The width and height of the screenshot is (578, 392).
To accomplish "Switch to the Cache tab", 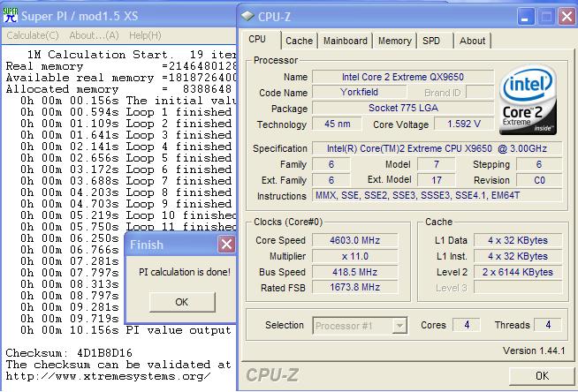I will (x=299, y=41).
